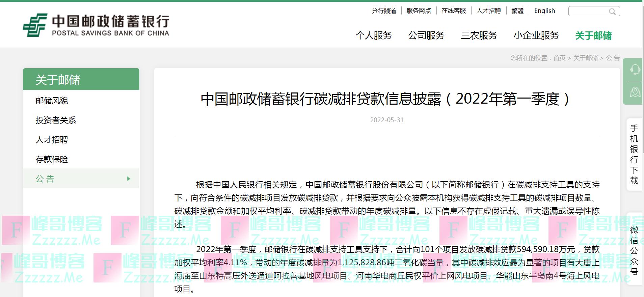Open 服务网点 link
Screen dimensions: 644x297
[x=419, y=11]
